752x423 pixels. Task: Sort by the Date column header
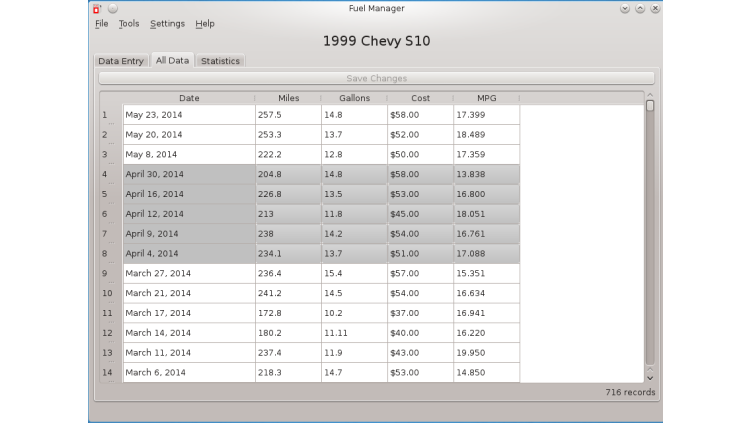coord(189,98)
